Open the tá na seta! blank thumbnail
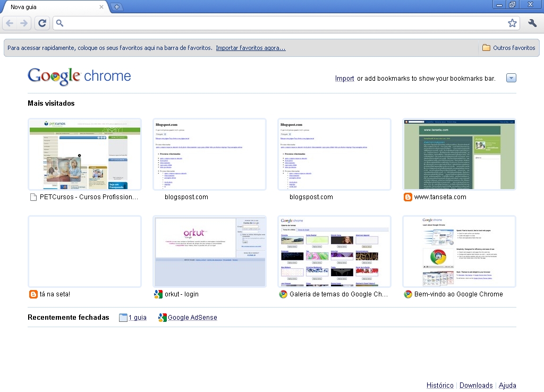Viewport: 544px width, 392px height. (x=84, y=251)
